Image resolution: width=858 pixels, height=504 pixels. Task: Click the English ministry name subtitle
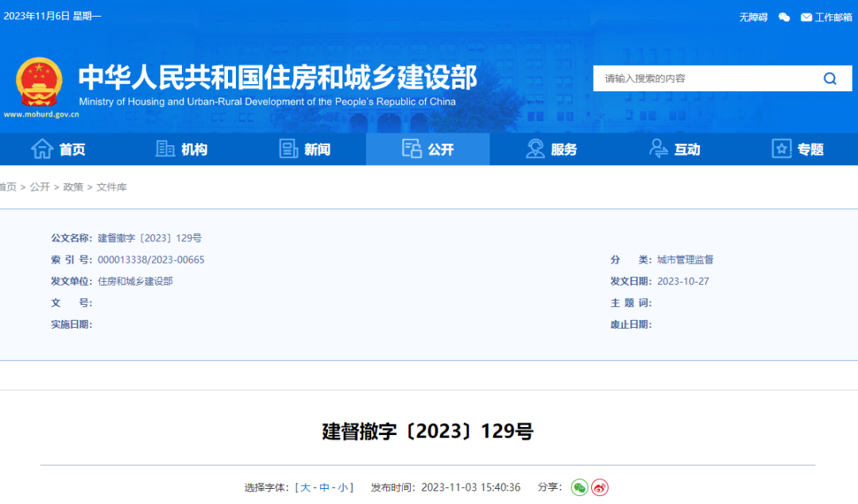coord(267,102)
